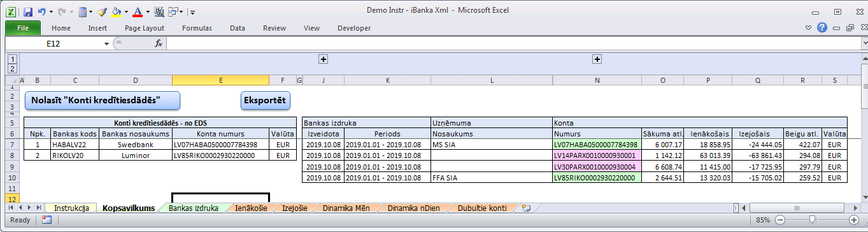868x232 pixels.
Task: Select outline level 1 button
Action: coord(11,59)
